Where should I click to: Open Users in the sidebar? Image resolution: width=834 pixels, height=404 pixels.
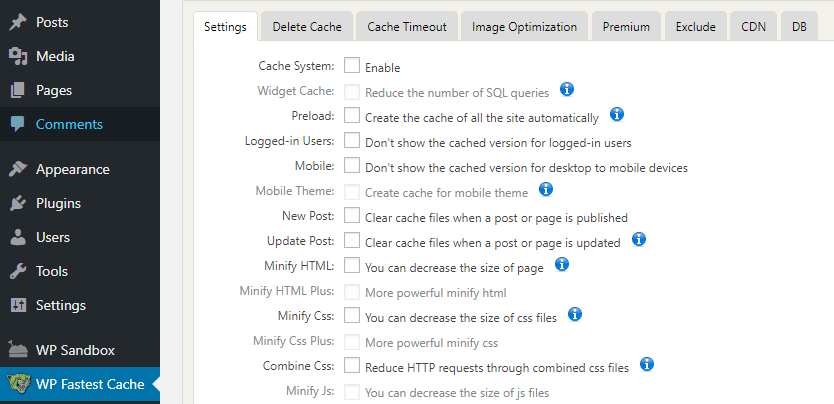pyautogui.click(x=80, y=238)
